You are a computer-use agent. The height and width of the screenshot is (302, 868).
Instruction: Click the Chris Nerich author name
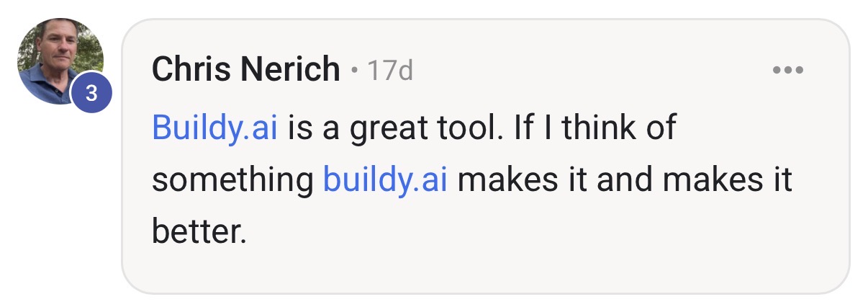246,70
